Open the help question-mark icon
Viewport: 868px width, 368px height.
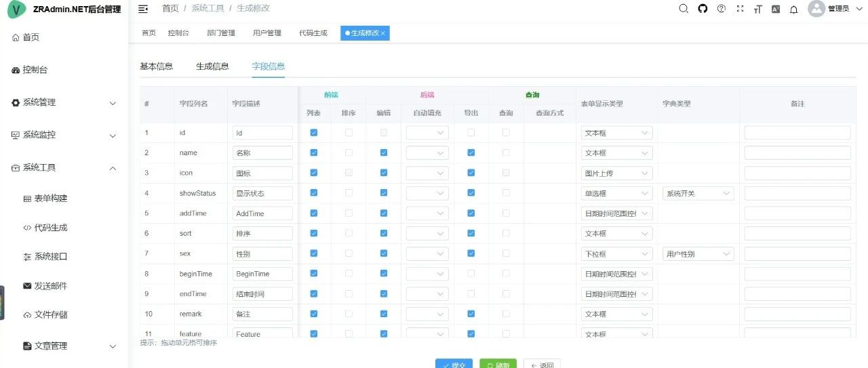[x=722, y=9]
